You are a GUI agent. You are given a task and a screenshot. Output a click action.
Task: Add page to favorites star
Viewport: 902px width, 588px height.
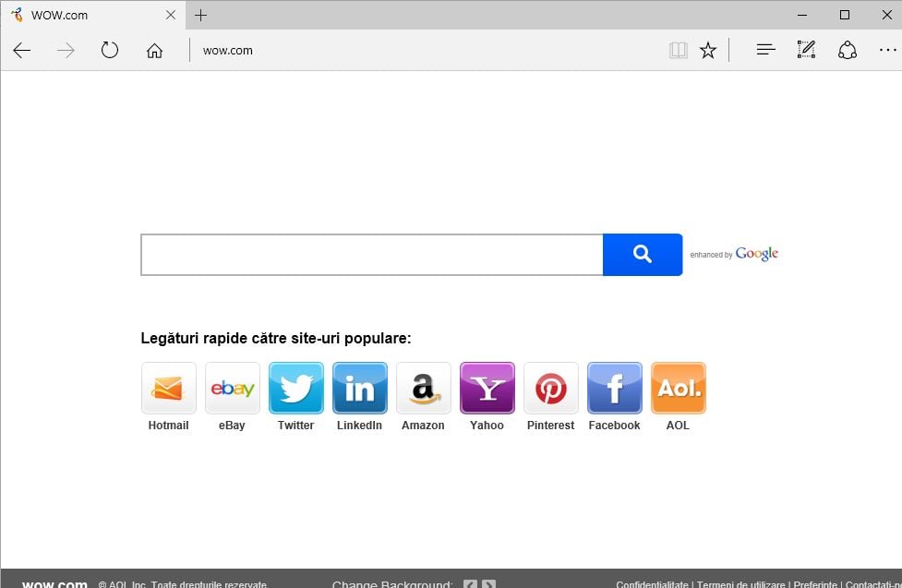click(x=707, y=51)
